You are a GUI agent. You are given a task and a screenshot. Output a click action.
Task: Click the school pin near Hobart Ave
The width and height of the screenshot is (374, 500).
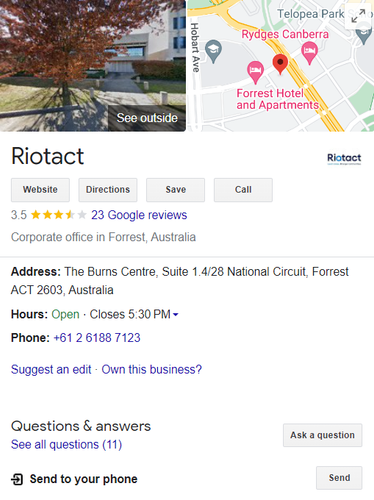click(x=213, y=51)
